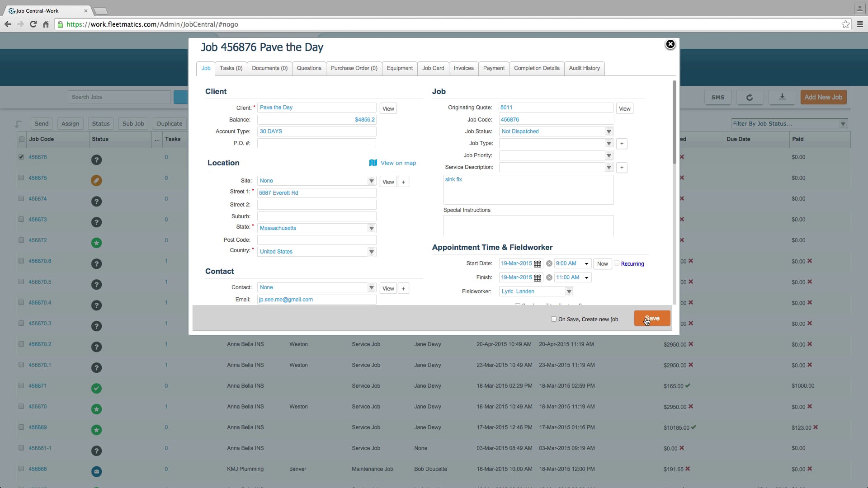The height and width of the screenshot is (488, 868).
Task: Add a new Site with plus button
Action: 403,182
